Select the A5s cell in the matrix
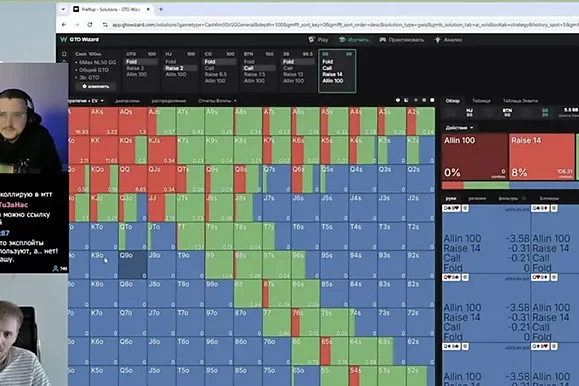Viewport: 579px width, 386px height. 334,121
